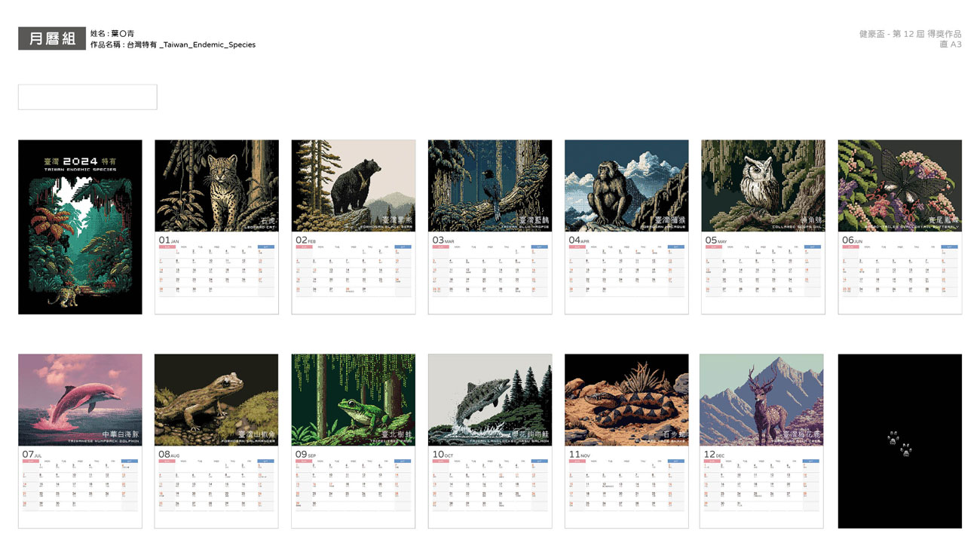Select the April Formosan macaque artwork
The image size is (980, 555).
point(626,186)
